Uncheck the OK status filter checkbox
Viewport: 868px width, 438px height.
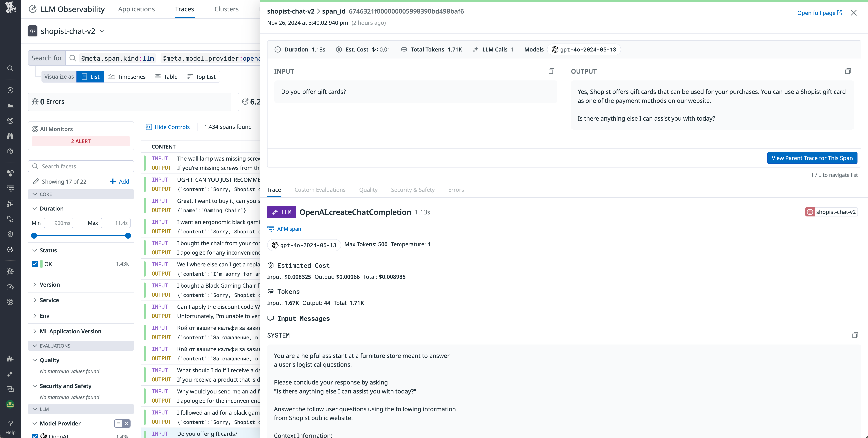pyautogui.click(x=34, y=264)
